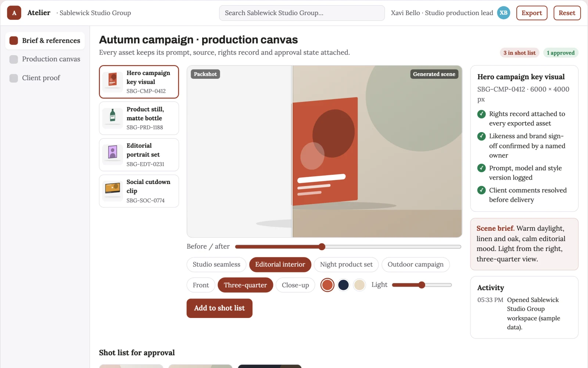Viewport: 588px width, 368px height.
Task: Choose the Outdoor campaign scene
Action: [416, 265]
